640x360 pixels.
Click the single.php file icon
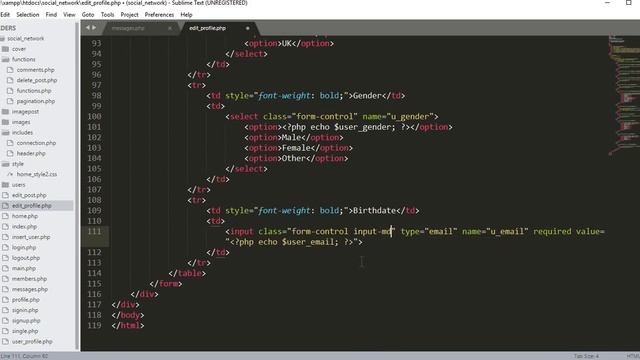tap(5, 331)
